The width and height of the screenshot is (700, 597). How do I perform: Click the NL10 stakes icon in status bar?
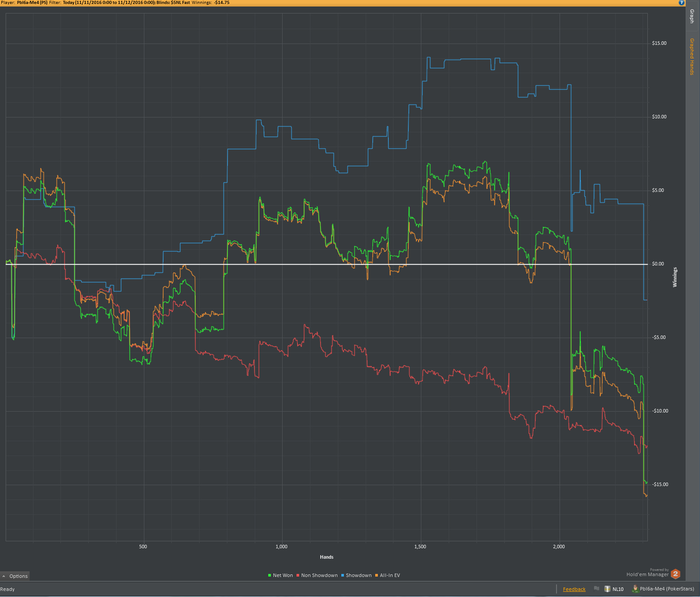607,589
